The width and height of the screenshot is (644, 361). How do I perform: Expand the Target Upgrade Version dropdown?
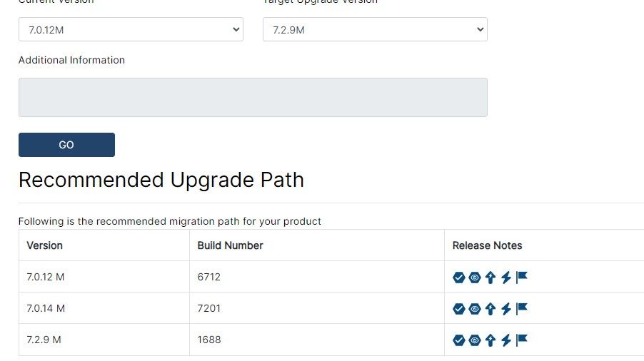[x=375, y=30]
